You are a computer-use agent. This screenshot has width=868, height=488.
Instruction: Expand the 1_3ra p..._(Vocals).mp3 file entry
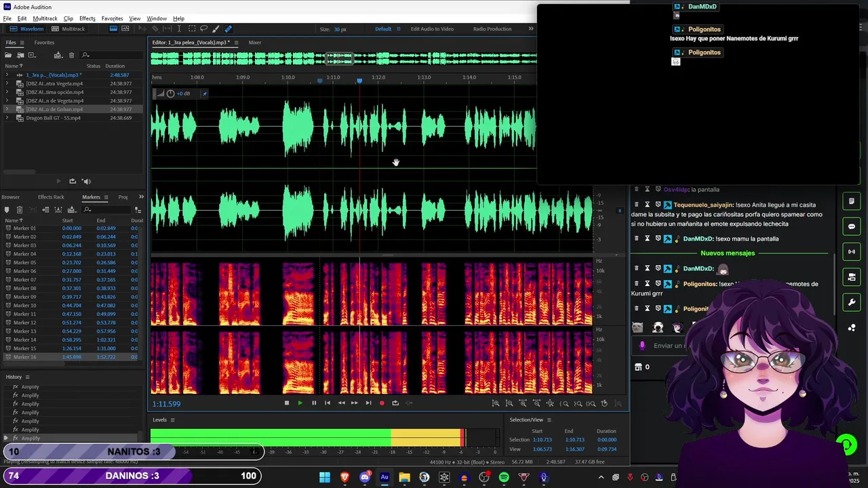coord(7,75)
